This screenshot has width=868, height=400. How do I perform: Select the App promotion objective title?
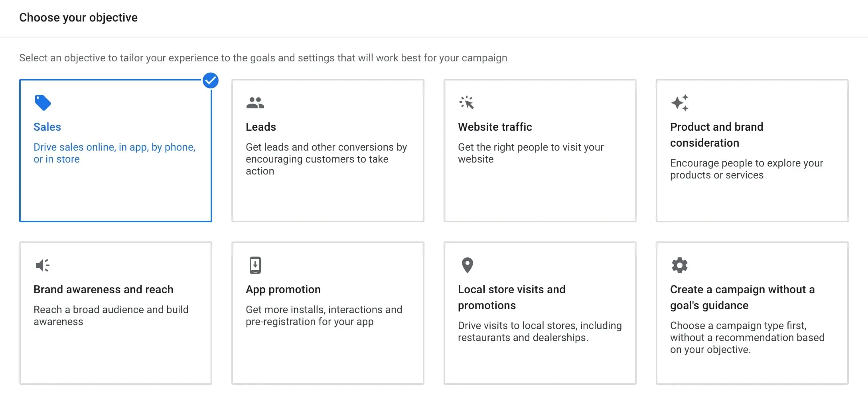tap(283, 289)
